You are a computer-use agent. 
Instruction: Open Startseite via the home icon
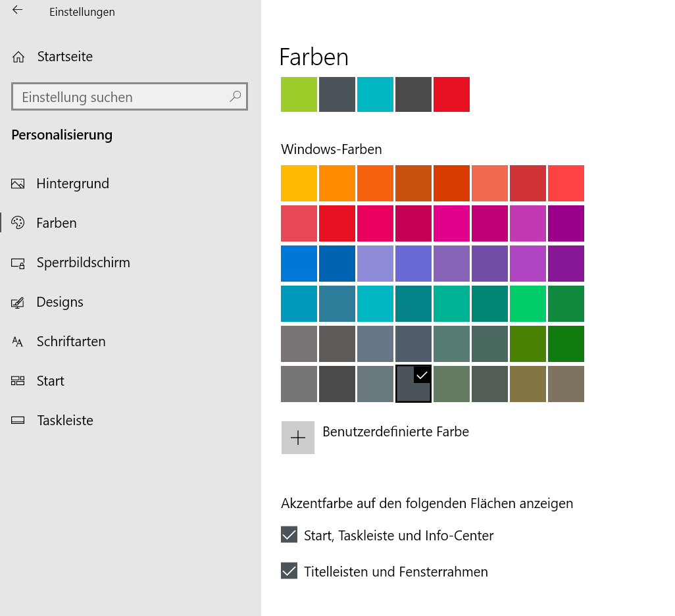(18, 57)
